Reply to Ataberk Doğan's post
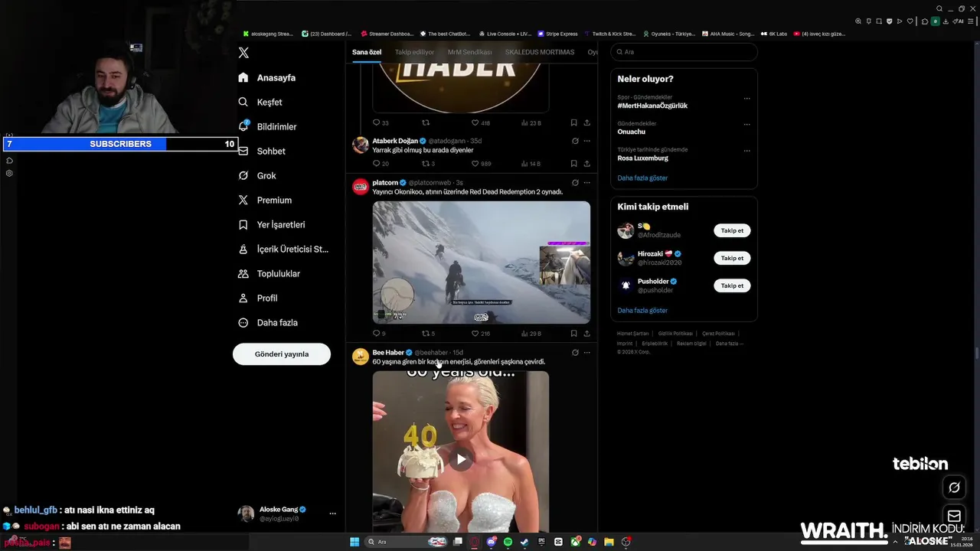The height and width of the screenshot is (551, 980). (x=381, y=164)
